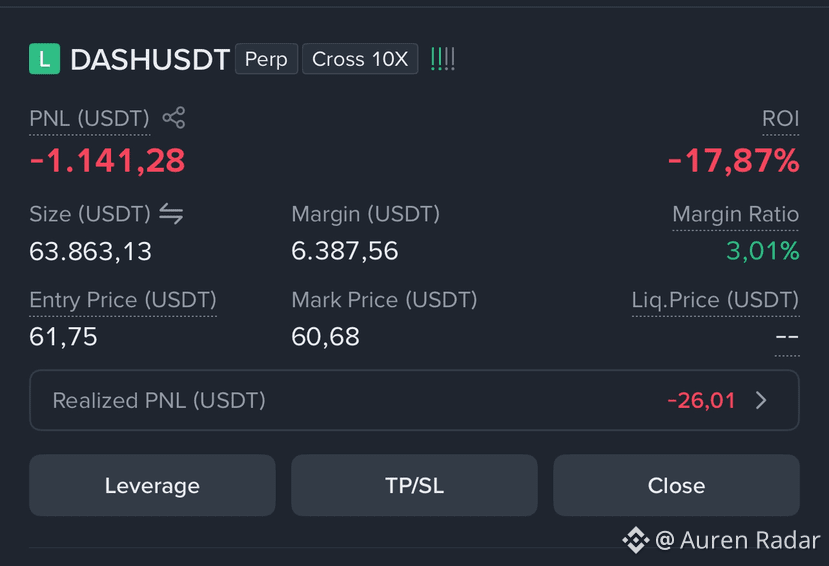Click the Binance logo in the watermark
This screenshot has width=829, height=566.
(635, 540)
